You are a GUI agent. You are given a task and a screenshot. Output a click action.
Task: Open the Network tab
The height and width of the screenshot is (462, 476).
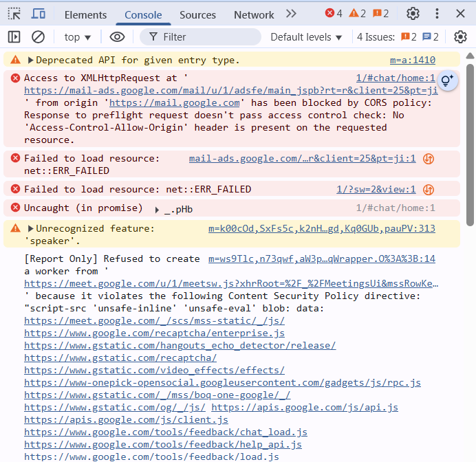(x=254, y=15)
